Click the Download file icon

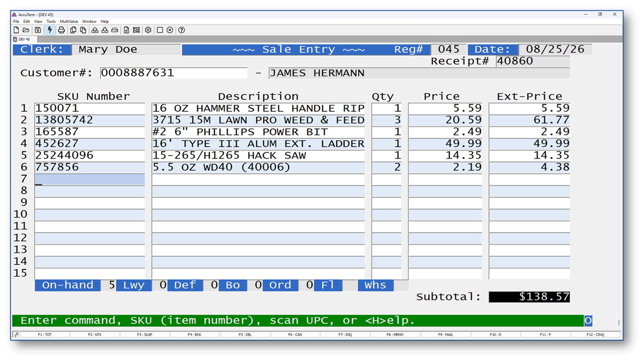click(105, 30)
